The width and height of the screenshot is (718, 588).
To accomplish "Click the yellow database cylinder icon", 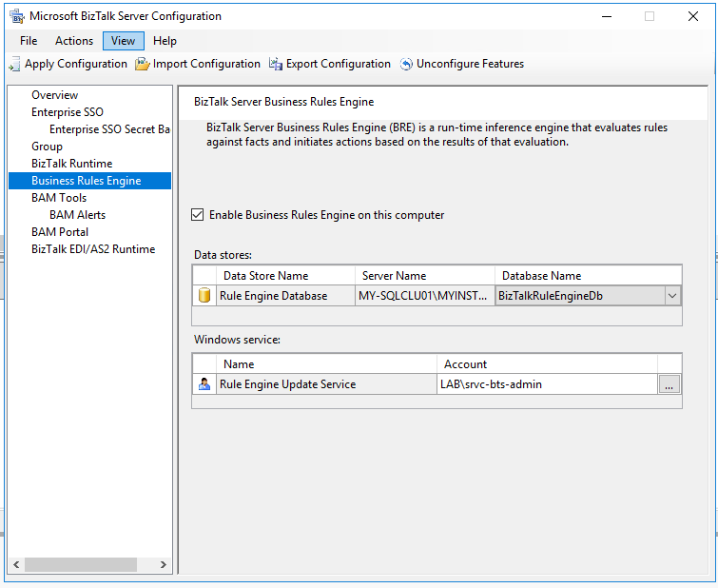I will point(204,296).
